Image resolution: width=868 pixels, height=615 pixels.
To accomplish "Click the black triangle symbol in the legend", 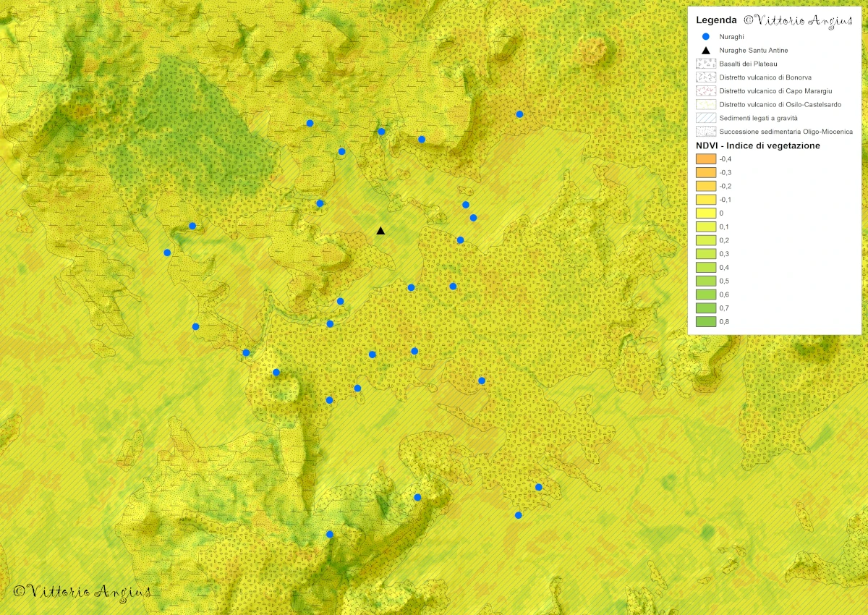I will 705,50.
